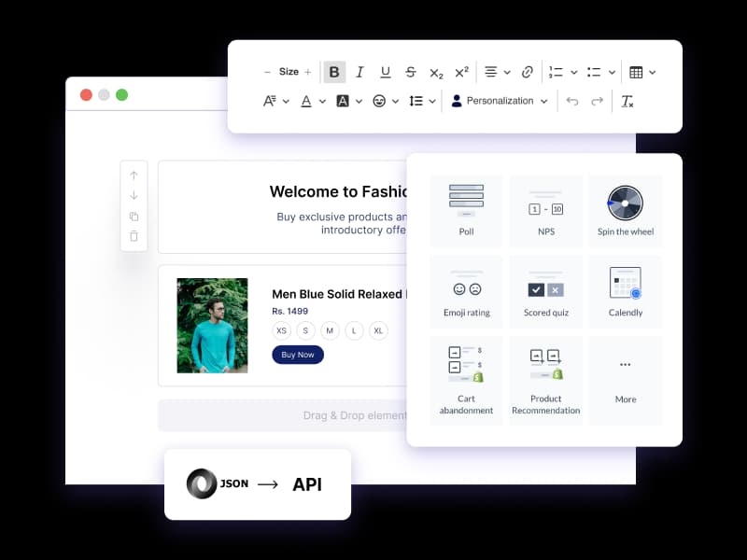Image resolution: width=747 pixels, height=560 pixels.
Task: Select size XL for the product
Action: pyautogui.click(x=378, y=330)
